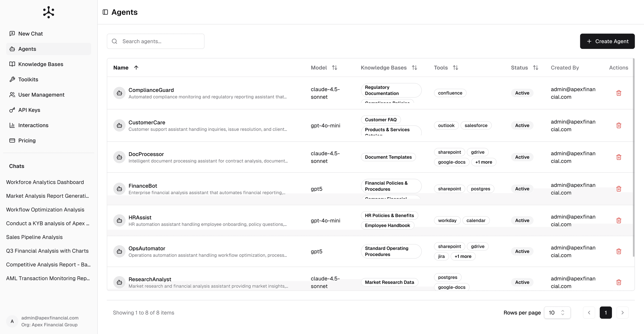
Task: Open the Pricing page
Action: tap(48, 140)
